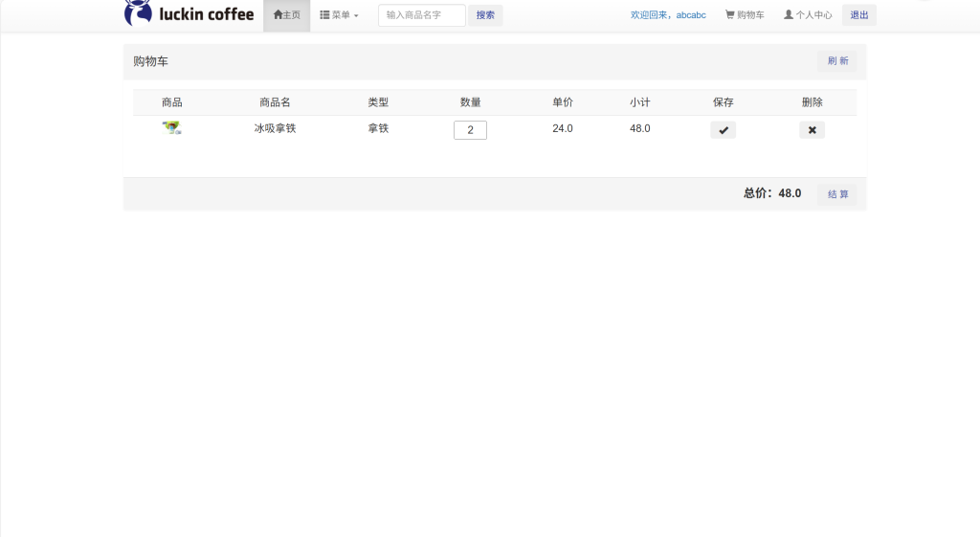
Task: Open the 购物车 cart link in navbar
Action: click(x=745, y=15)
